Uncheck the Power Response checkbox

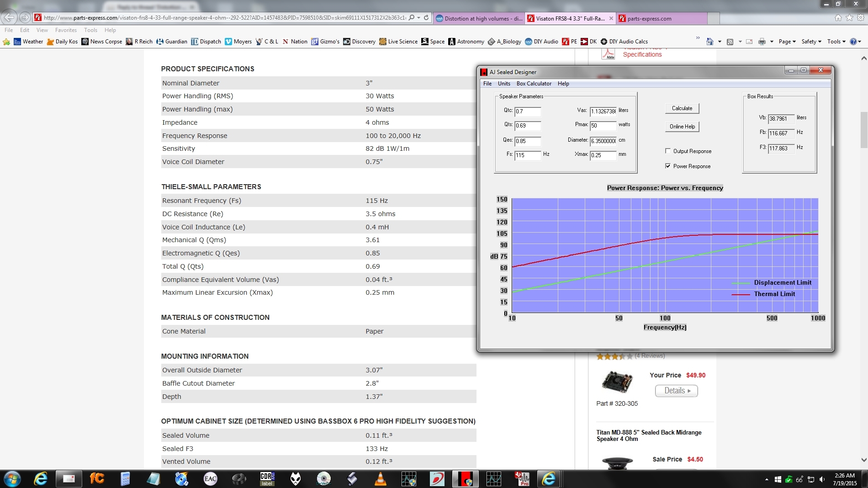[x=668, y=166]
